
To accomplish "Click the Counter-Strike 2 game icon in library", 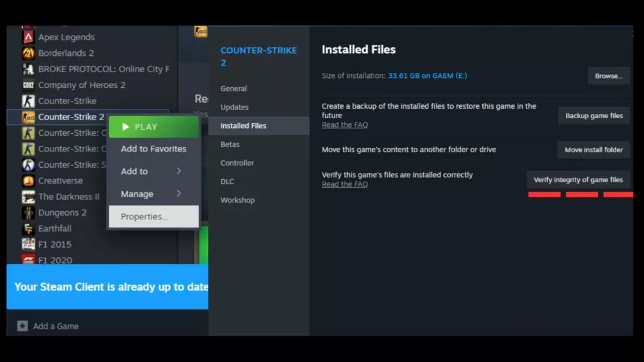I will [x=28, y=117].
